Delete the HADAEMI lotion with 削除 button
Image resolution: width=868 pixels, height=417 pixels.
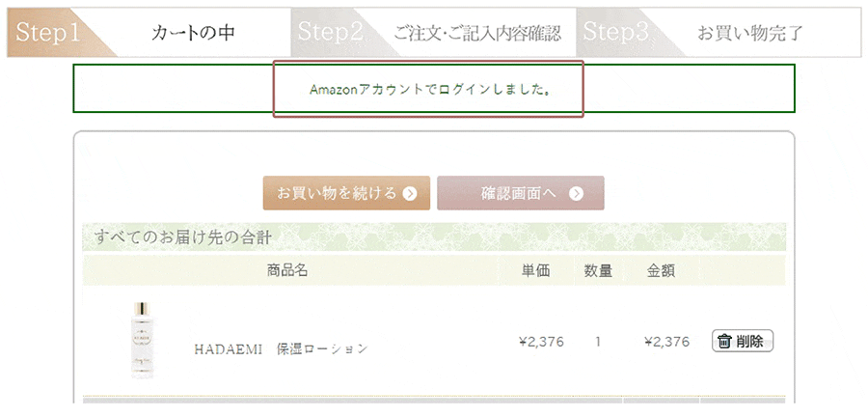pyautogui.click(x=743, y=341)
